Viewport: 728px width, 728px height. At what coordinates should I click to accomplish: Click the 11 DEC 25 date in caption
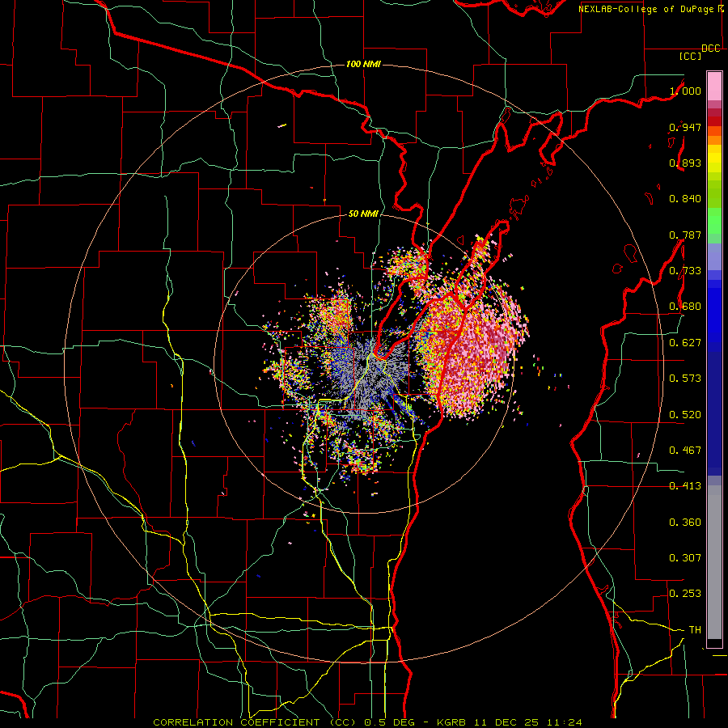(x=507, y=722)
